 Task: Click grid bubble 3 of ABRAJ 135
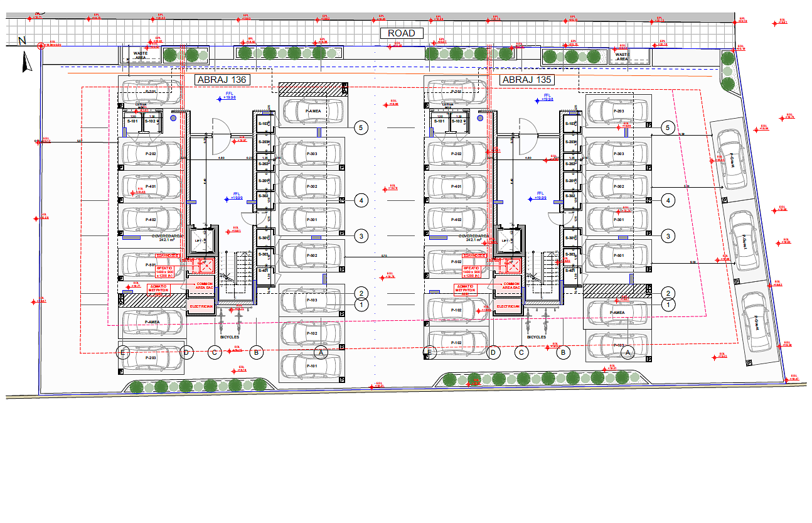click(x=668, y=236)
